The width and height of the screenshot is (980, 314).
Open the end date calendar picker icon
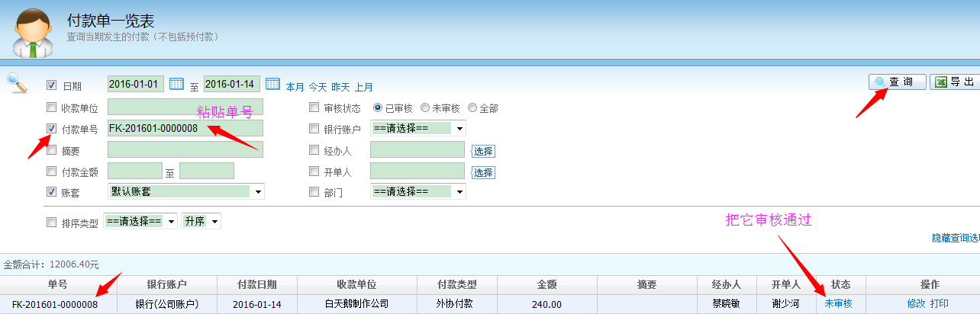[272, 84]
